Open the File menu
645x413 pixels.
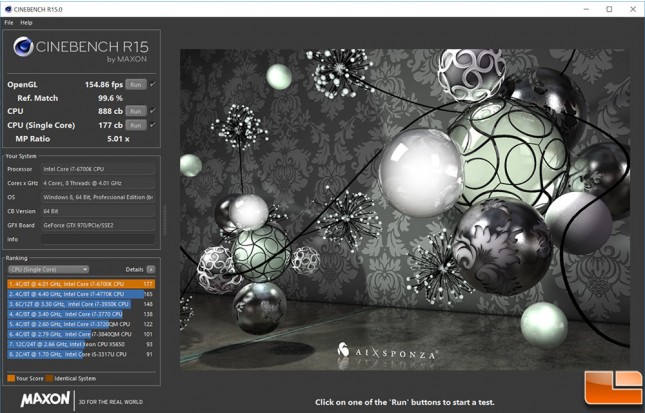(x=9, y=23)
